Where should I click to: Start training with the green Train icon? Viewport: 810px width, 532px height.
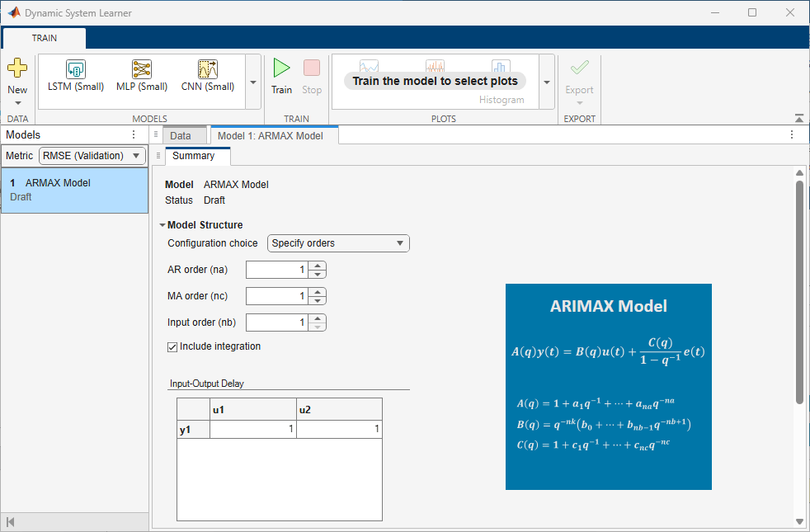pos(281,68)
